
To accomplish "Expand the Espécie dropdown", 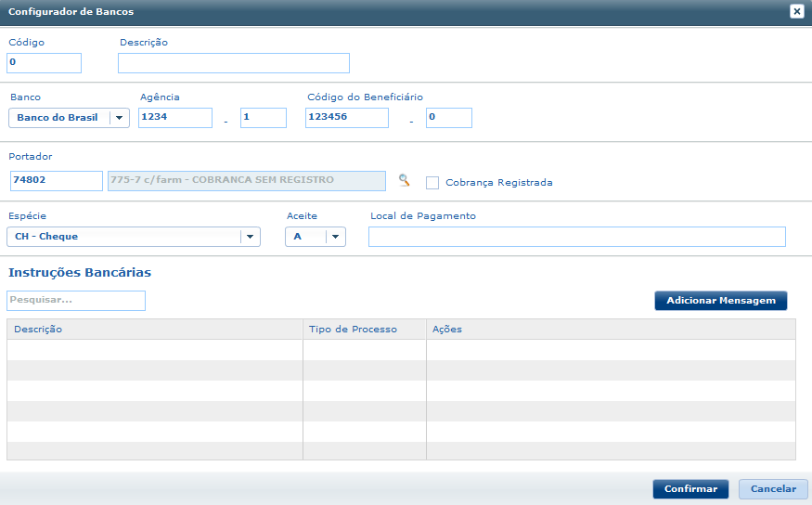I will (x=249, y=237).
